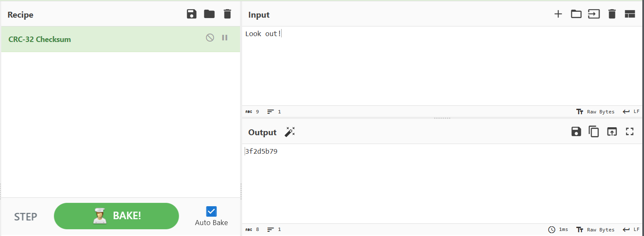Copy output to clipboard
Viewport: 644px width, 236px height.
(x=594, y=132)
